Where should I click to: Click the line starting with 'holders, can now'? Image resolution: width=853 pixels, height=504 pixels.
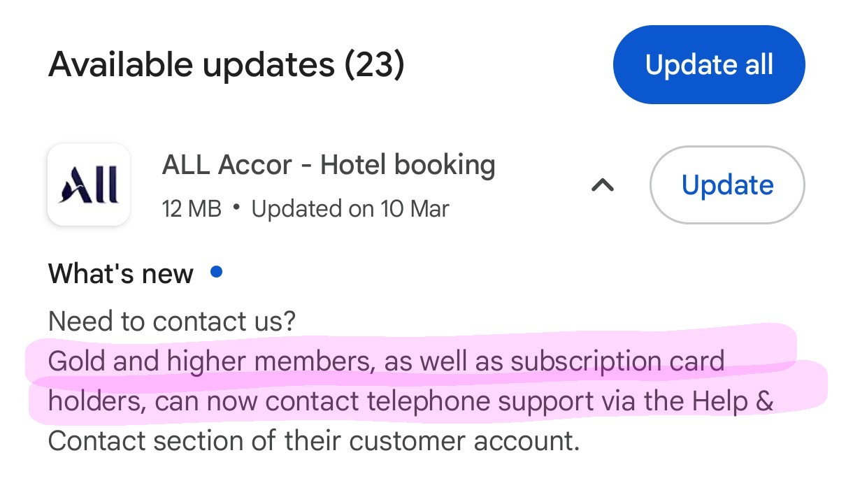[410, 401]
